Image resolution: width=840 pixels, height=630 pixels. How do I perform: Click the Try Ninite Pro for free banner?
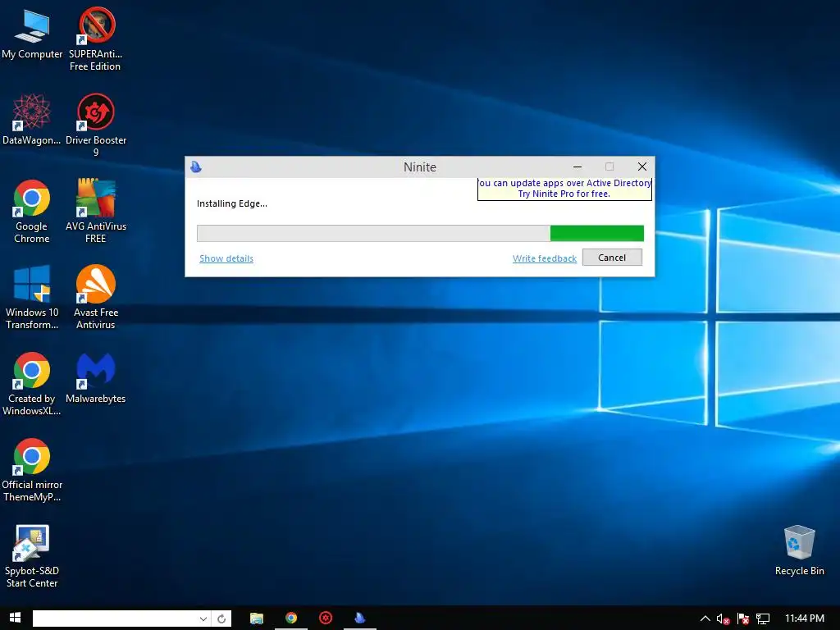[x=564, y=189]
